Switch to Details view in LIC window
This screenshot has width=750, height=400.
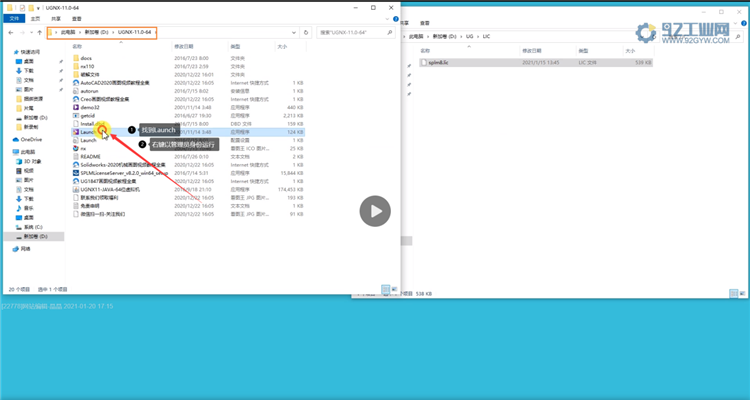(x=734, y=293)
